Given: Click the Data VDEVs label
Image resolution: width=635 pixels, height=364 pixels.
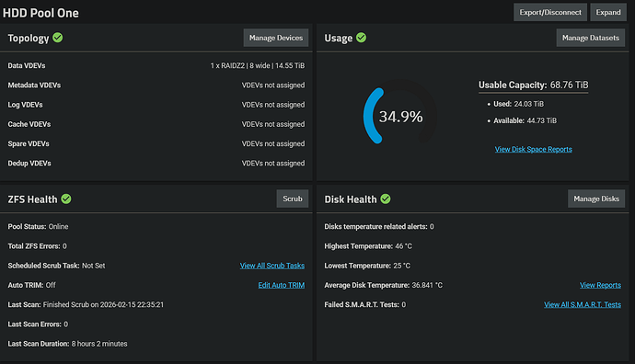Looking at the screenshot, I should pos(27,65).
